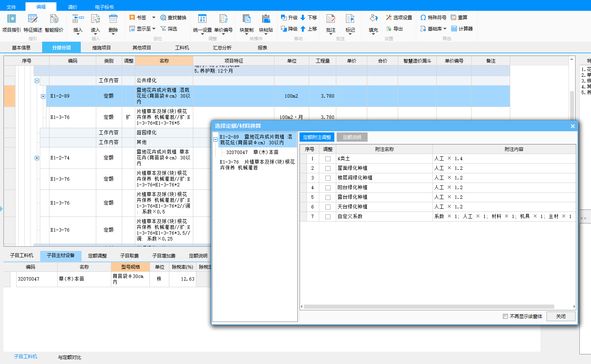Open the 计算器 calculator

coord(462,29)
